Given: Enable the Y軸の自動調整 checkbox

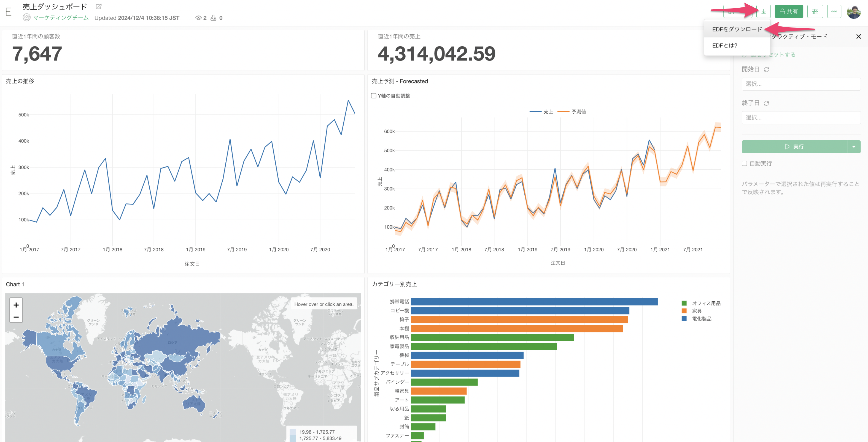Looking at the screenshot, I should point(373,96).
